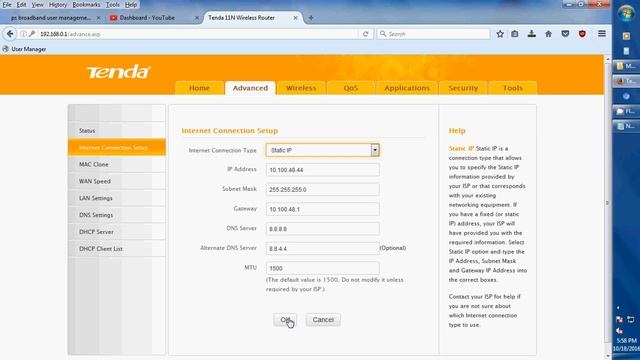Screen dimensions: 640x360
Task: Close the broadband user management tab
Action: click(x=98, y=18)
